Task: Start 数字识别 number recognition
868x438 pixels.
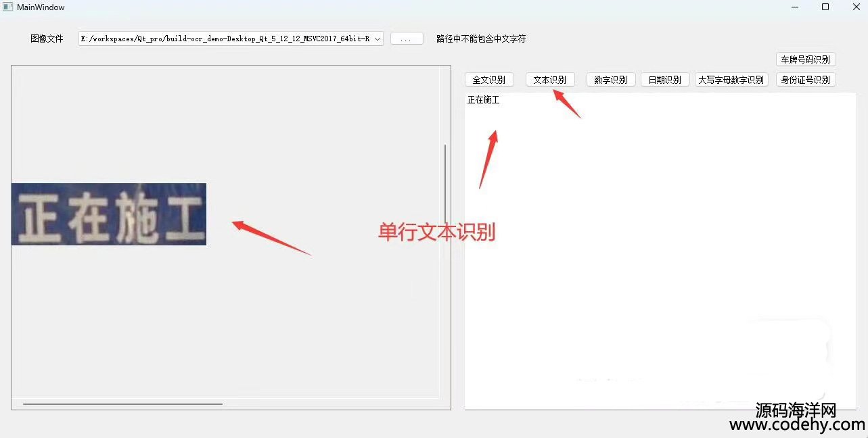Action: tap(611, 80)
